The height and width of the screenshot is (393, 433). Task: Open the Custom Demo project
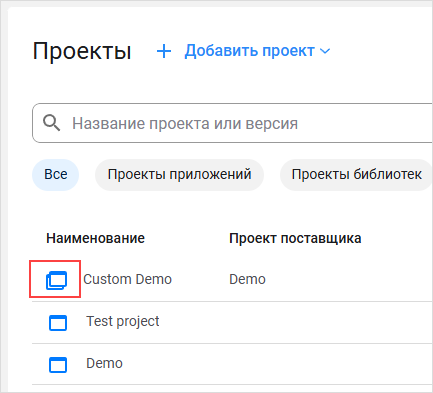[x=127, y=279]
